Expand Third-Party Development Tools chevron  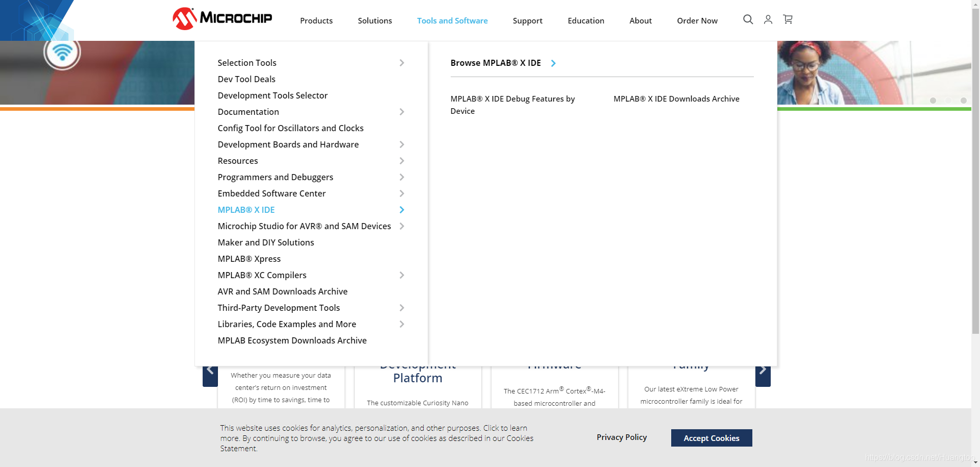click(402, 308)
